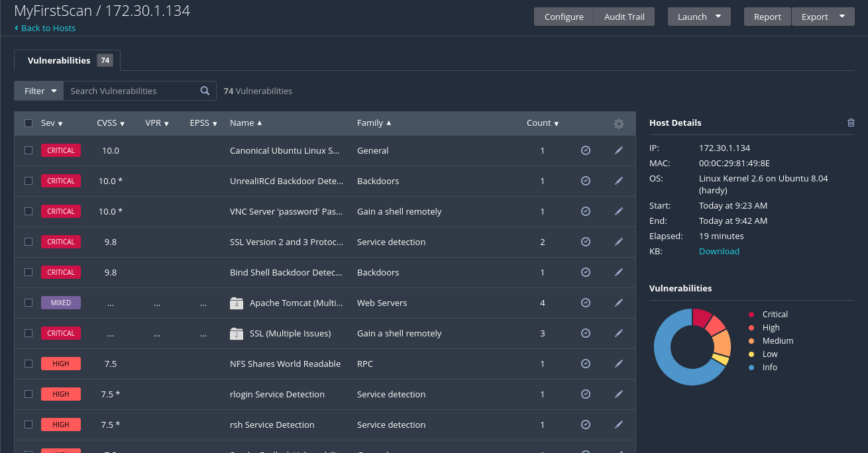Open Apache Tomcat group folder icon

tap(237, 303)
